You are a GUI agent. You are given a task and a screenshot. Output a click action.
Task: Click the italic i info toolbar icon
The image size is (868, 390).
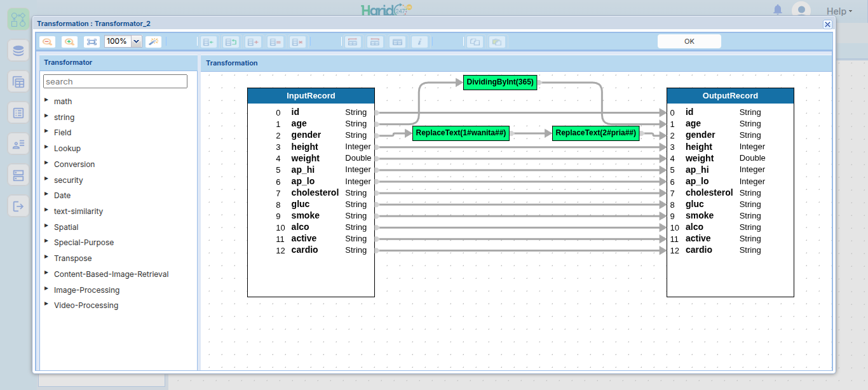(419, 42)
